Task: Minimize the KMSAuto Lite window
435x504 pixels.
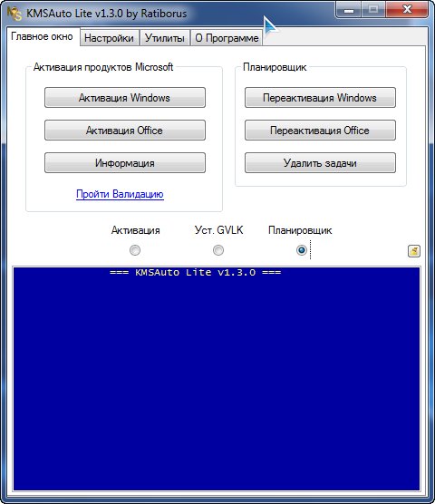Action: pyautogui.click(x=349, y=10)
